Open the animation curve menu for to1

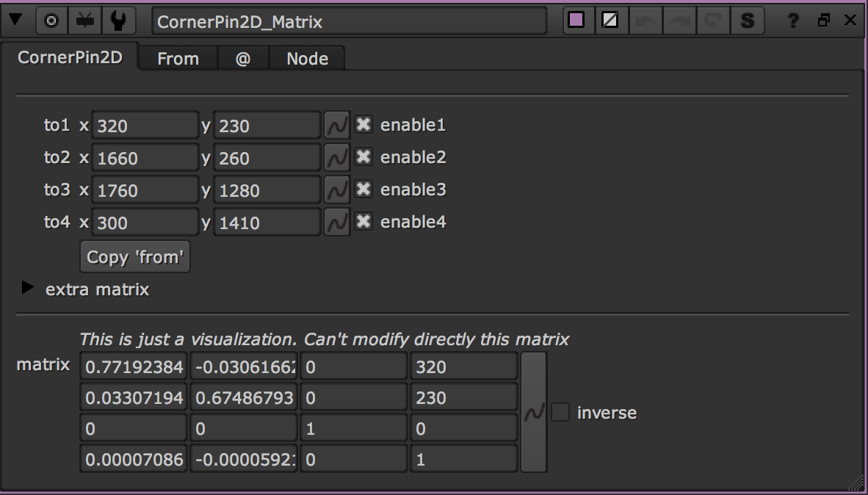(336, 125)
